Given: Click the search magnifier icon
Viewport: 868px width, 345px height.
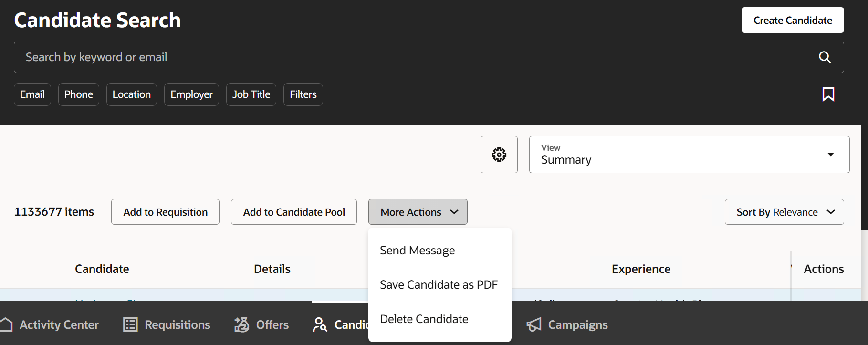Looking at the screenshot, I should pos(825,57).
